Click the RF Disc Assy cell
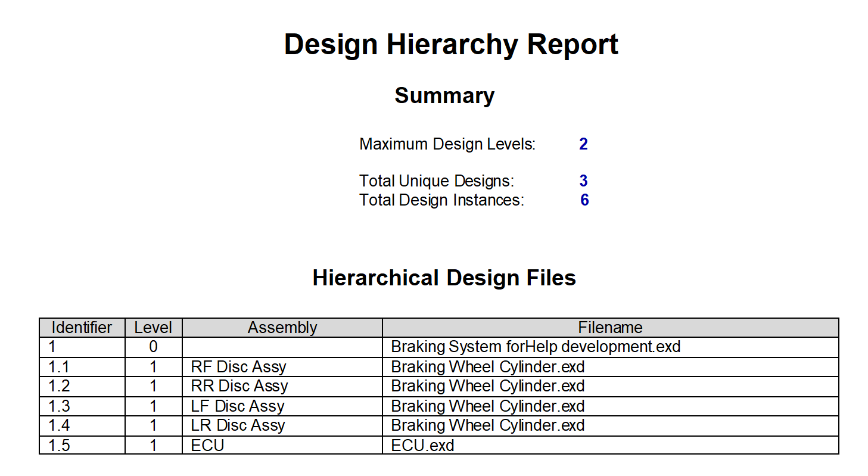This screenshot has height=476, width=868. click(282, 367)
